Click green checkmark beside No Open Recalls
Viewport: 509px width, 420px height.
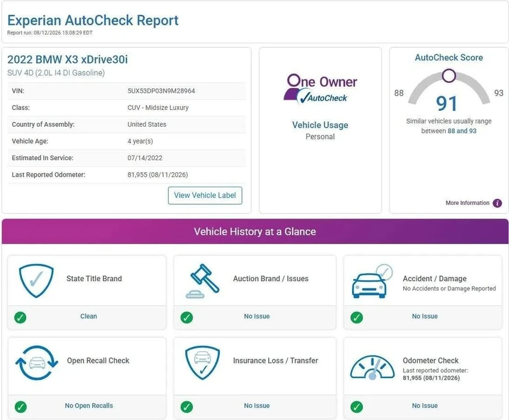tap(20, 407)
